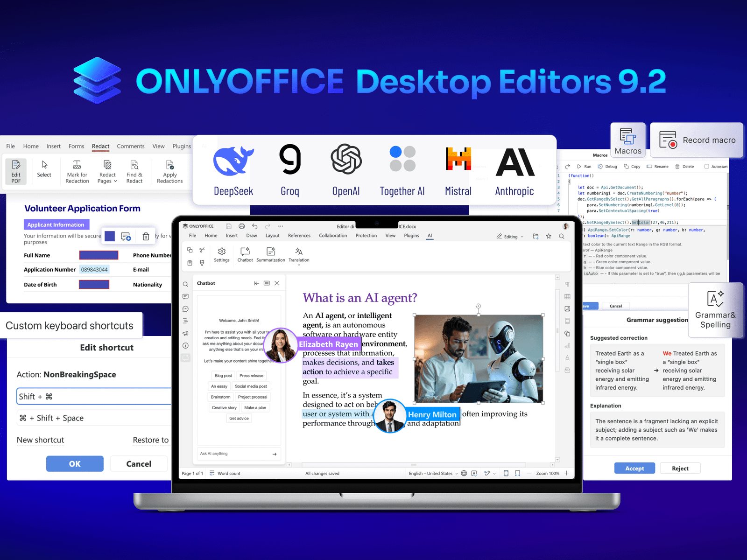Open the more options ellipsis in title bar
This screenshot has width=747, height=560.
[281, 226]
